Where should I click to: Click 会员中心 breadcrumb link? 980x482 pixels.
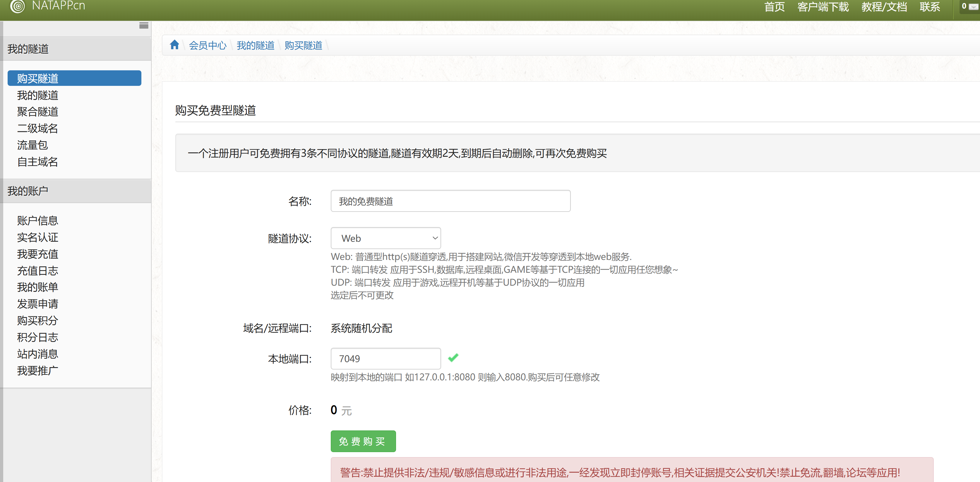tap(208, 45)
